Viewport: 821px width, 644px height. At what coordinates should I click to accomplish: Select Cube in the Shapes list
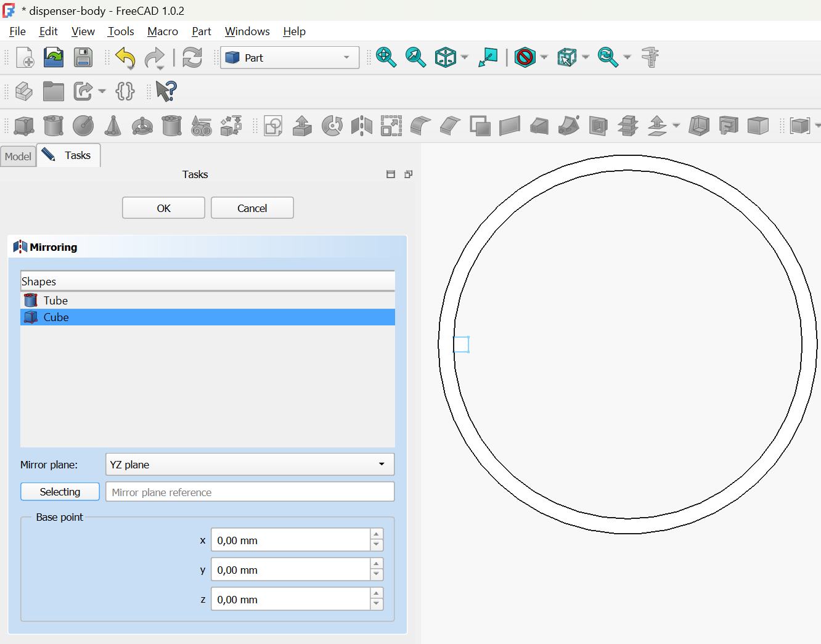[x=208, y=317]
